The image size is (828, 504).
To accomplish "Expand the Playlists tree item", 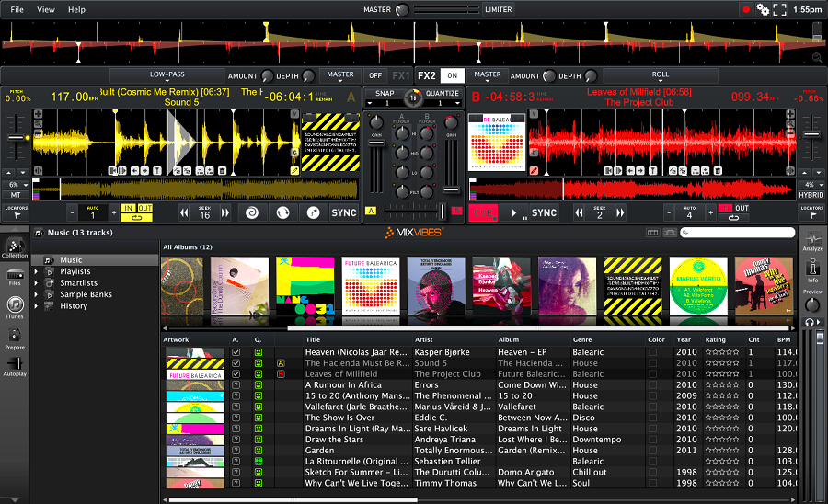I will (x=36, y=271).
